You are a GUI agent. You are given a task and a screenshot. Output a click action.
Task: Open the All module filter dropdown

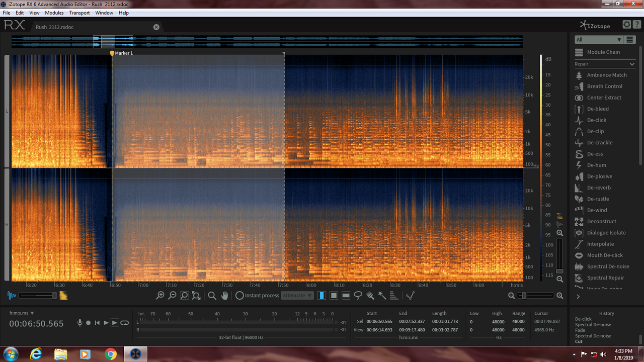(x=599, y=40)
